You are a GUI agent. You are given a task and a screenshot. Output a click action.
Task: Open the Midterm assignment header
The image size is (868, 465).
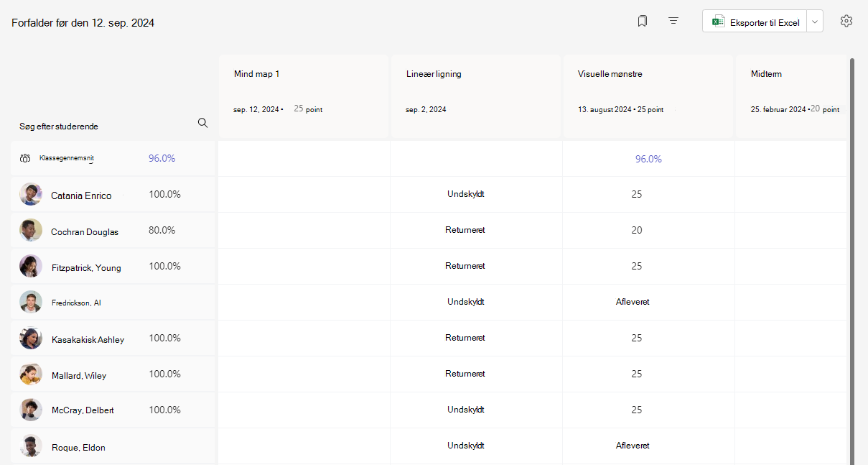tap(792, 96)
